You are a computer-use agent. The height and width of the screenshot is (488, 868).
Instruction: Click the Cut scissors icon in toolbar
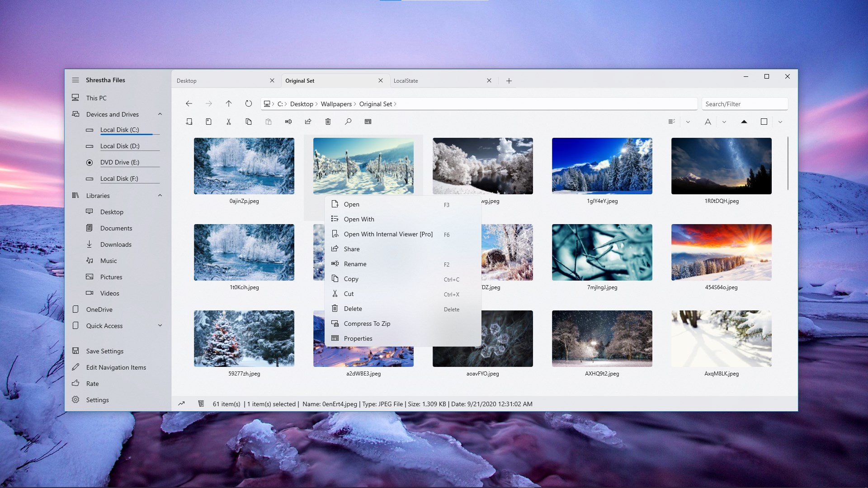click(x=229, y=122)
